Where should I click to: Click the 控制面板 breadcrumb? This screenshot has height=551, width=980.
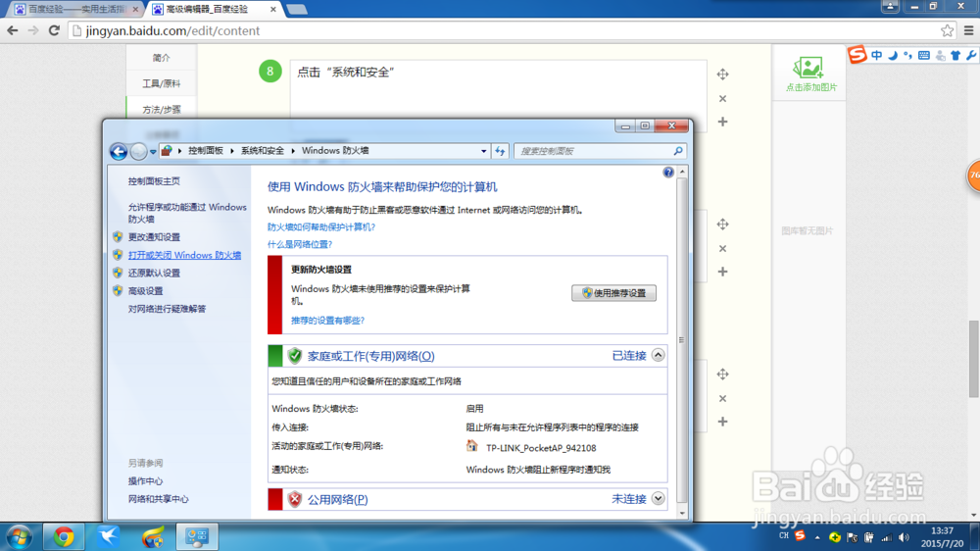point(206,151)
